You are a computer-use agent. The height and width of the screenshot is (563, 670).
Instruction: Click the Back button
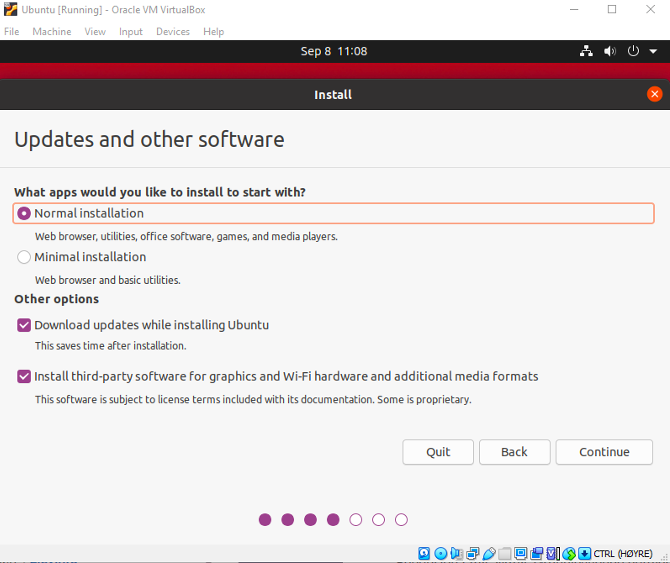[x=514, y=452]
